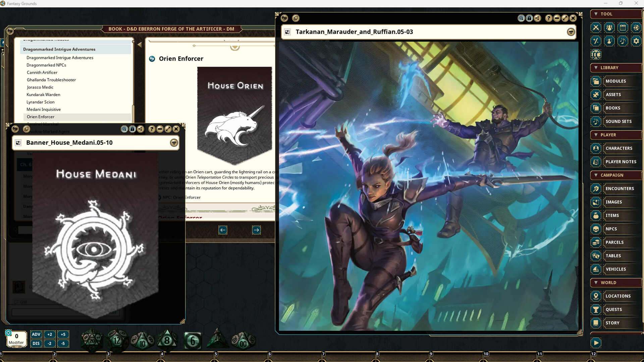
Task: Click the d8 die icon
Action: point(167,341)
